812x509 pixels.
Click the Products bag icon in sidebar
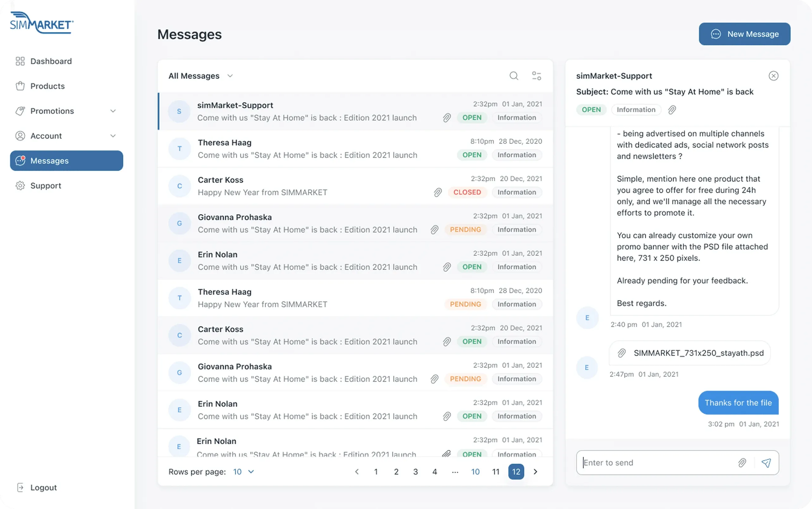tap(20, 86)
